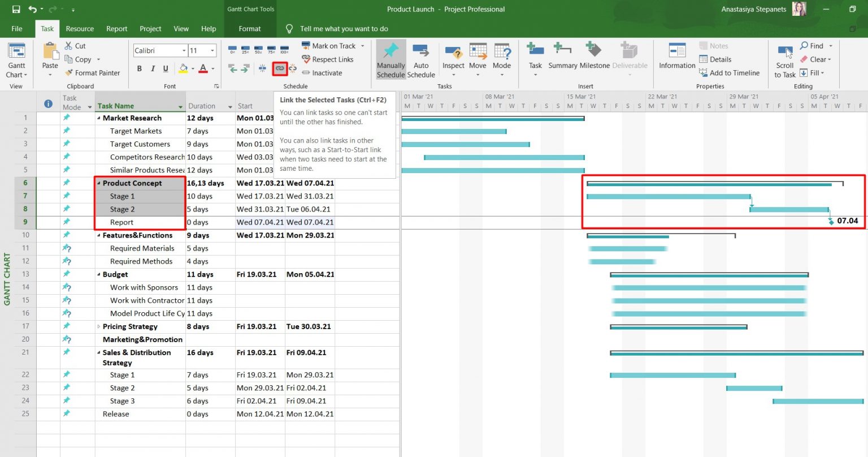
Task: Toggle bold formatting on selected task
Action: click(x=139, y=68)
